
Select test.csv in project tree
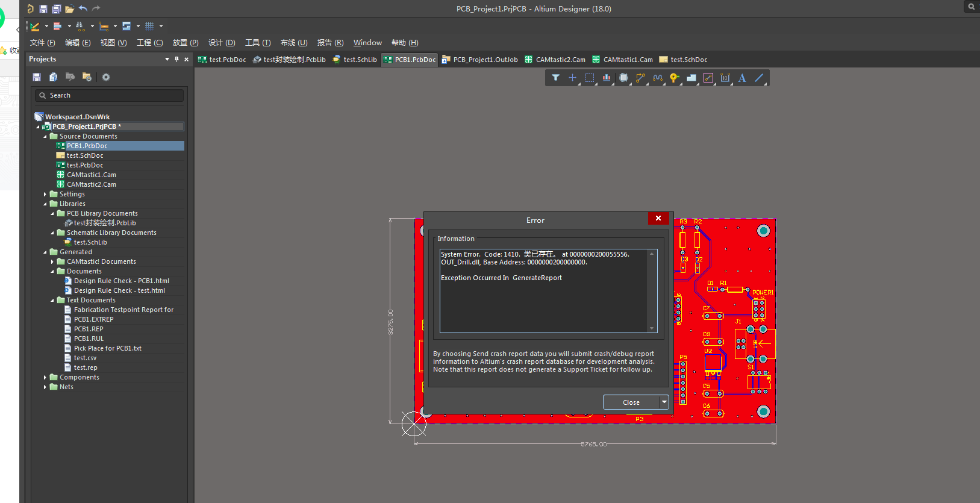click(x=85, y=358)
